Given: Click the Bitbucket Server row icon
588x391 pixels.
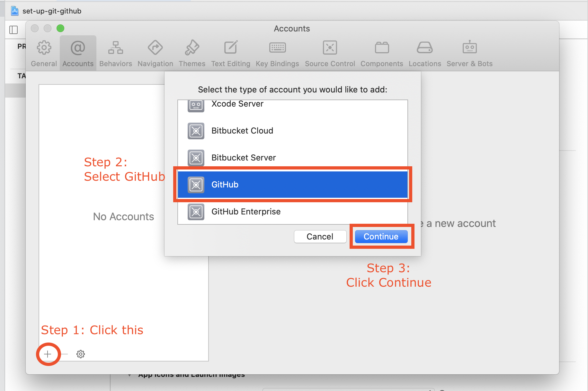Looking at the screenshot, I should click(x=196, y=158).
